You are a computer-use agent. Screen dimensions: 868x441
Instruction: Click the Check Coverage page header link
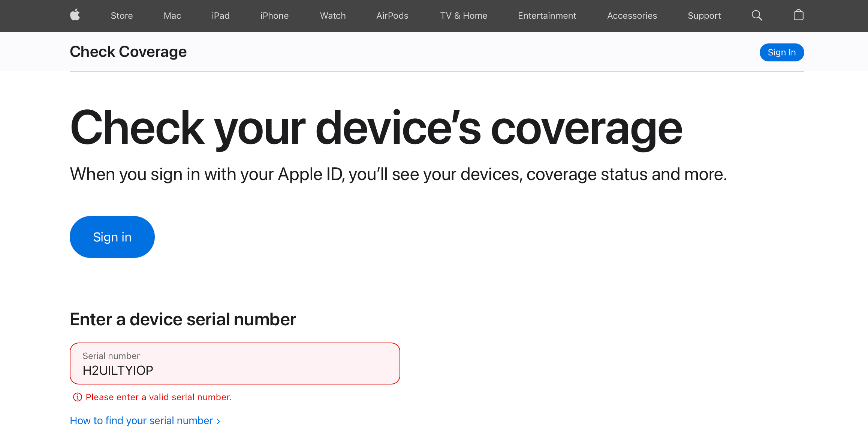point(128,52)
